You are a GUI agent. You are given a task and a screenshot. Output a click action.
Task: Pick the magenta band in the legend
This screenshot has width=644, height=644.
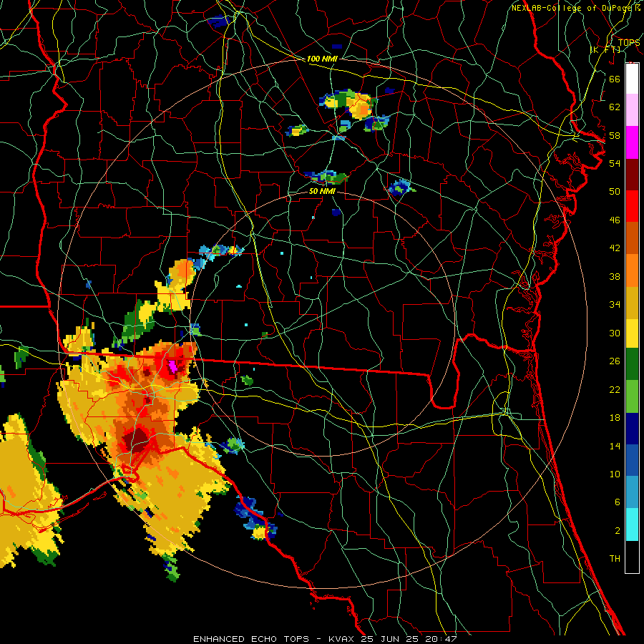click(632, 142)
